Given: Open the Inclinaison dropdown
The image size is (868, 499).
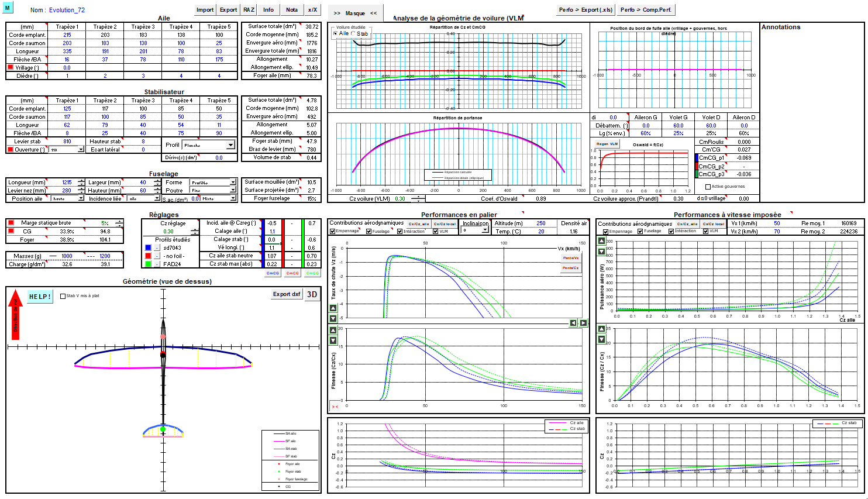Looking at the screenshot, I should click(x=475, y=230).
